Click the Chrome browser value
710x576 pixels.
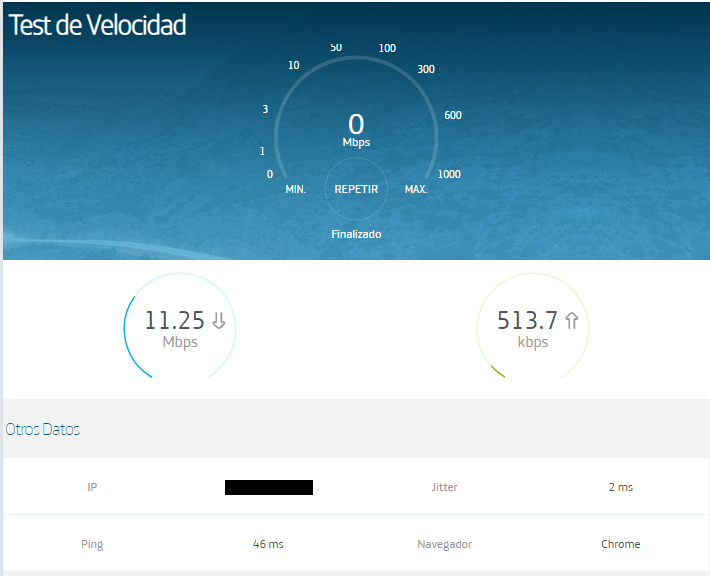(x=620, y=544)
